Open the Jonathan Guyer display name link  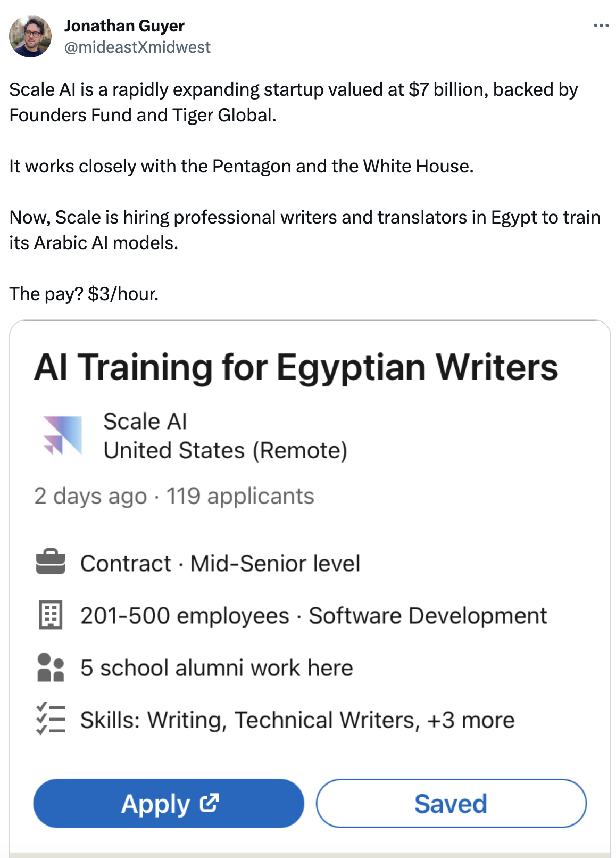pos(124,26)
